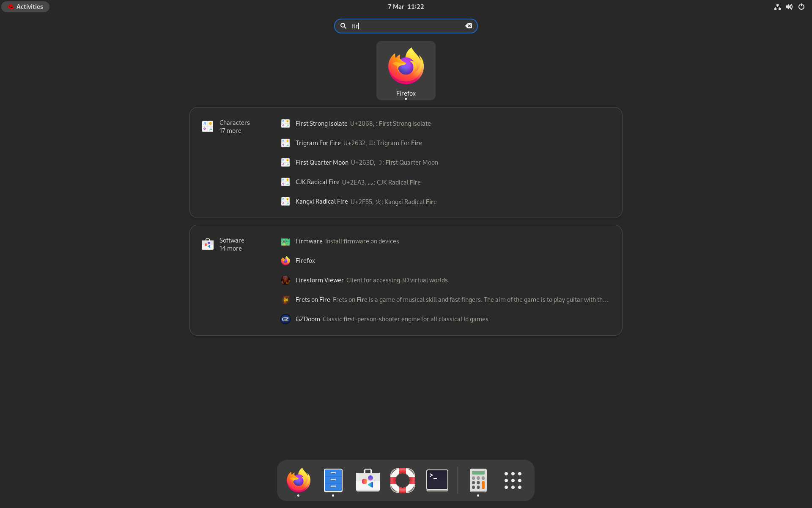Open Calculator from the dock
This screenshot has width=812, height=508.
[478, 480]
